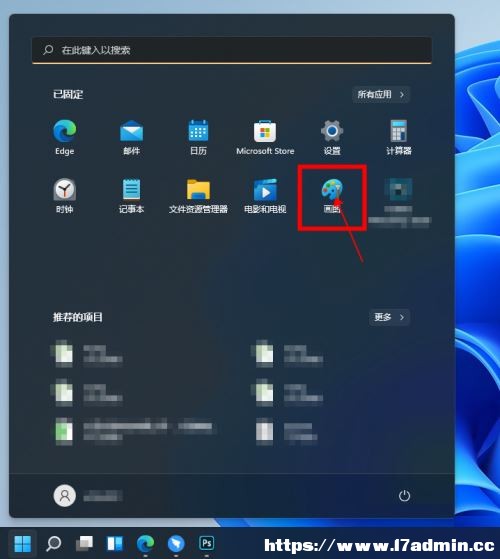This screenshot has width=500, height=559.
Task: Open File Explorer (文件资源管理器)
Action: (198, 195)
